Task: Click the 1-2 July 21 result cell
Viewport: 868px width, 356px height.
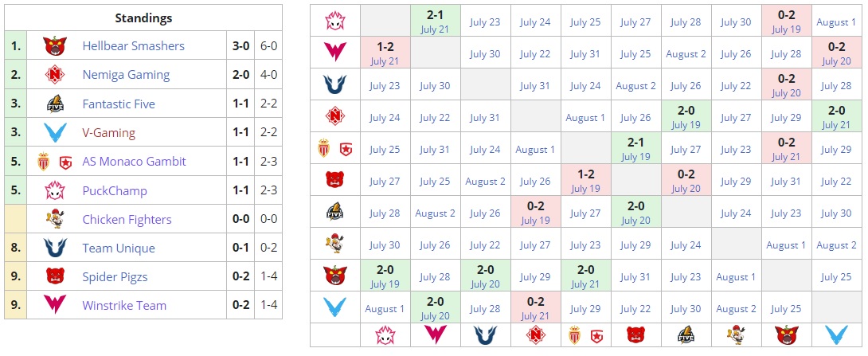Action: click(x=385, y=53)
